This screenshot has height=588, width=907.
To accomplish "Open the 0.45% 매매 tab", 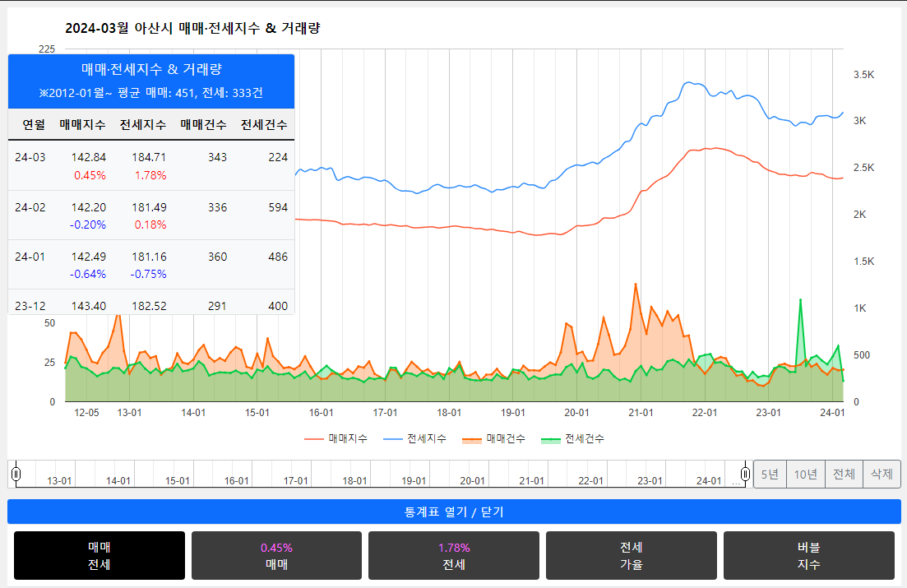I will [276, 556].
